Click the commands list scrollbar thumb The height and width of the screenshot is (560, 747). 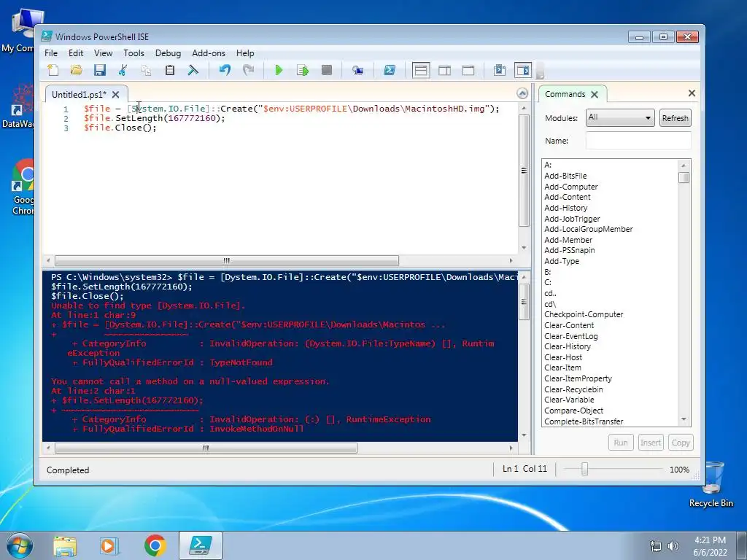click(684, 177)
